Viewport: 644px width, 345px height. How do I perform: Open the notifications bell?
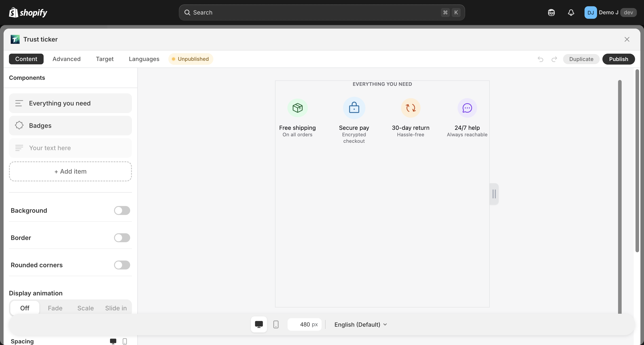click(x=571, y=13)
